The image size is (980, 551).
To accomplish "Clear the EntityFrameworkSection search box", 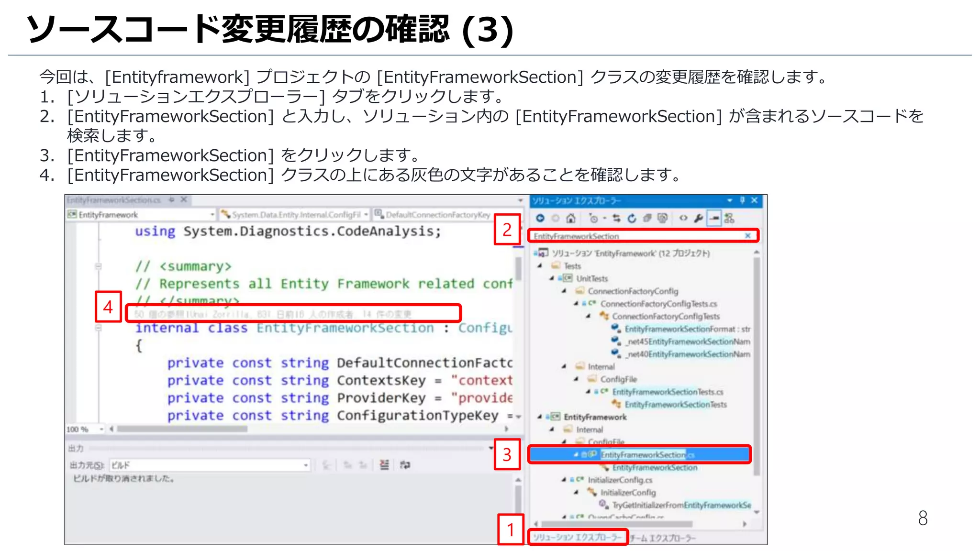I will click(x=747, y=236).
